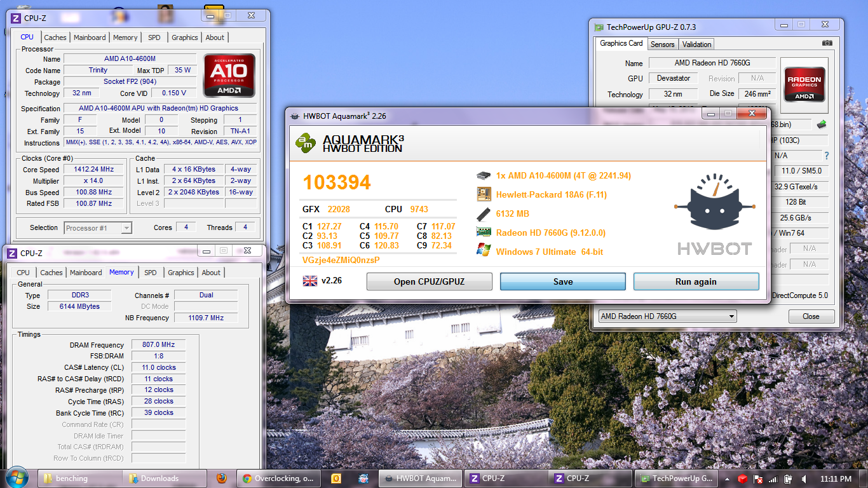
Task: Click the Multiplier x 14.0 value
Action: click(x=95, y=180)
